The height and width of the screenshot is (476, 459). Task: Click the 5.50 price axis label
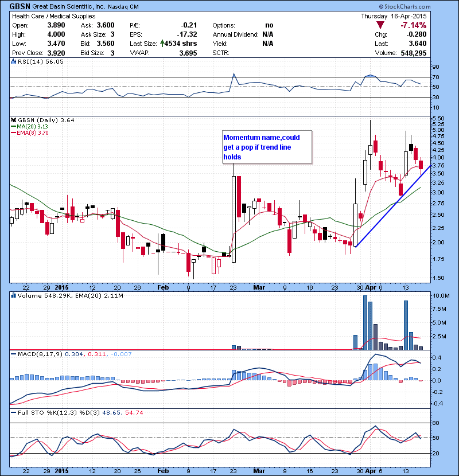click(x=438, y=118)
